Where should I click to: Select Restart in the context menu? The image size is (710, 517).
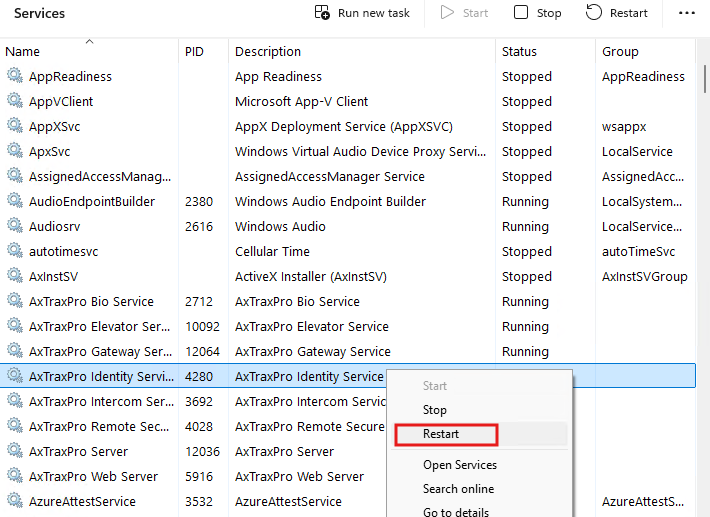point(441,434)
